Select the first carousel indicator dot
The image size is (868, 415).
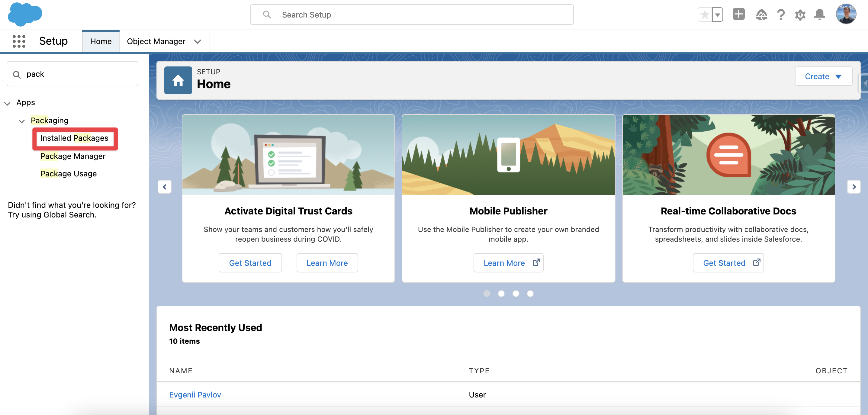click(x=487, y=293)
